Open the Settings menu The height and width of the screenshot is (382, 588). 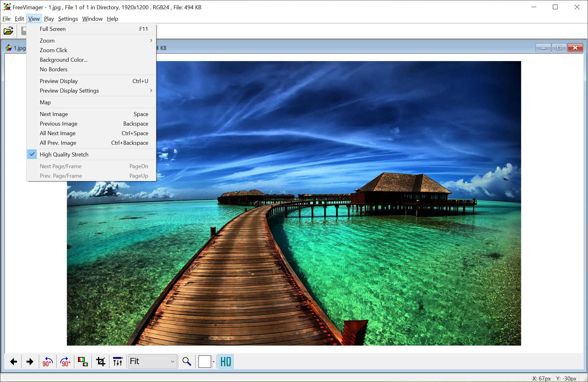[x=68, y=19]
